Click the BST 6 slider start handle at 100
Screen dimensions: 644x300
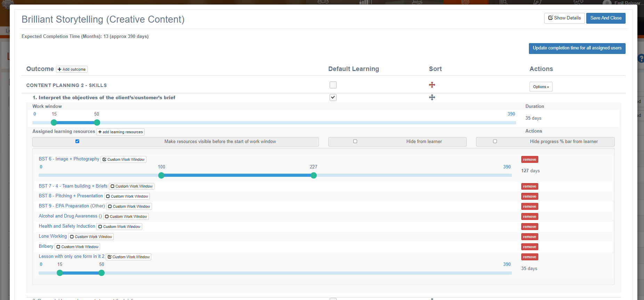click(x=161, y=175)
